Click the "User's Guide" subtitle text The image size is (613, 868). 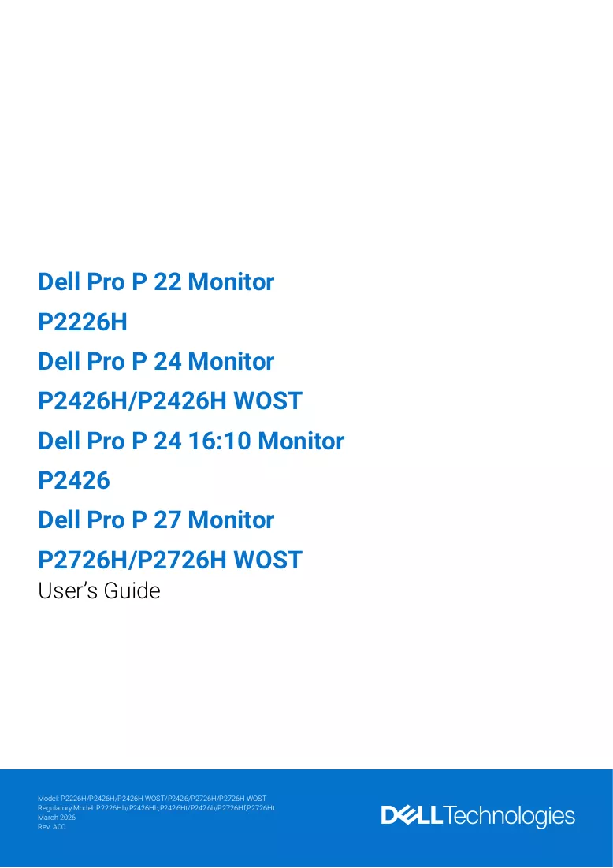[x=99, y=590]
